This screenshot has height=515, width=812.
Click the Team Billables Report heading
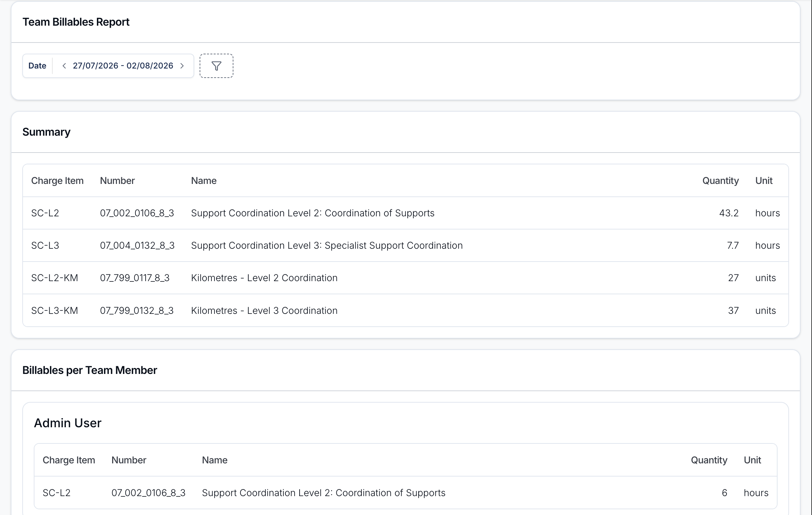tap(76, 22)
